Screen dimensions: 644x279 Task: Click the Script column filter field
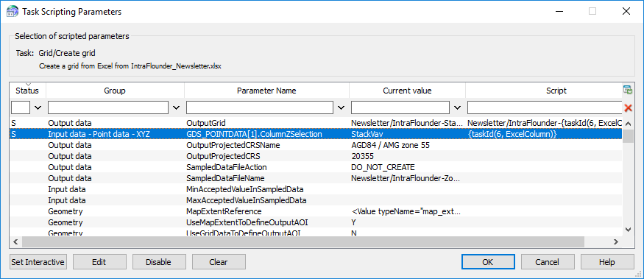coord(545,107)
